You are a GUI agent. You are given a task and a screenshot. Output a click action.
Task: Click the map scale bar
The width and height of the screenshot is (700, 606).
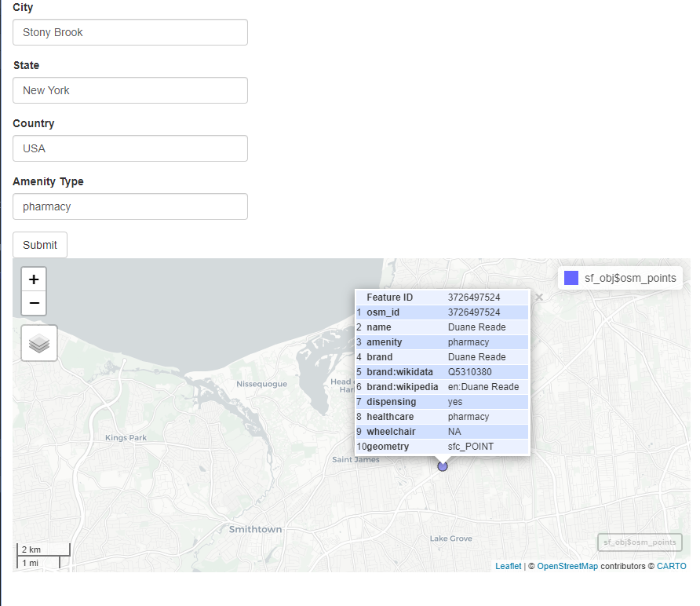(44, 556)
